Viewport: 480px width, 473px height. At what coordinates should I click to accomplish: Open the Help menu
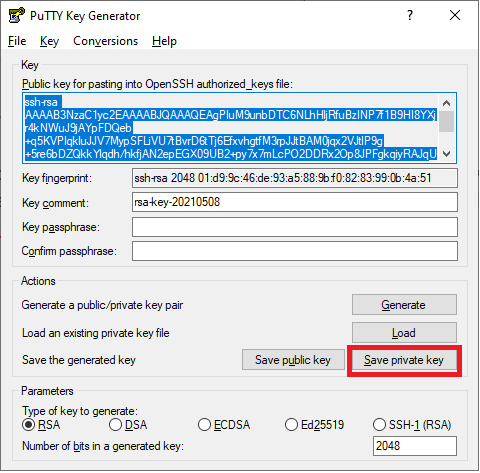pos(164,41)
